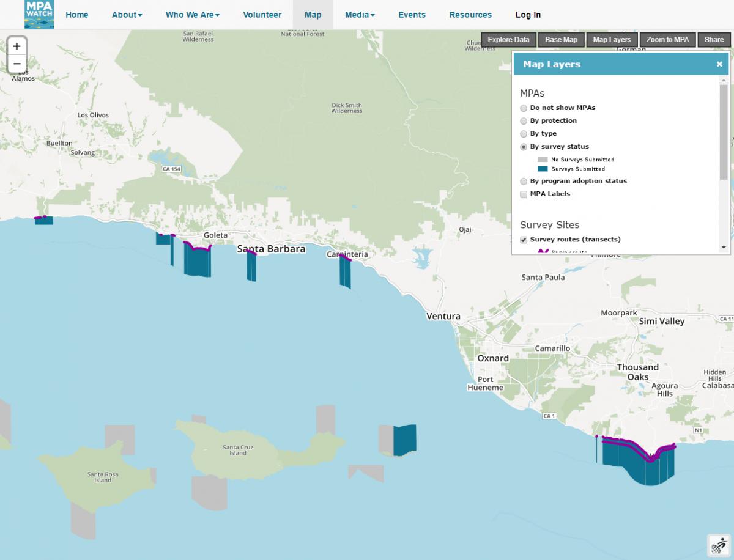Open the Volunteer page
Screen dimensions: 734x560
262,15
